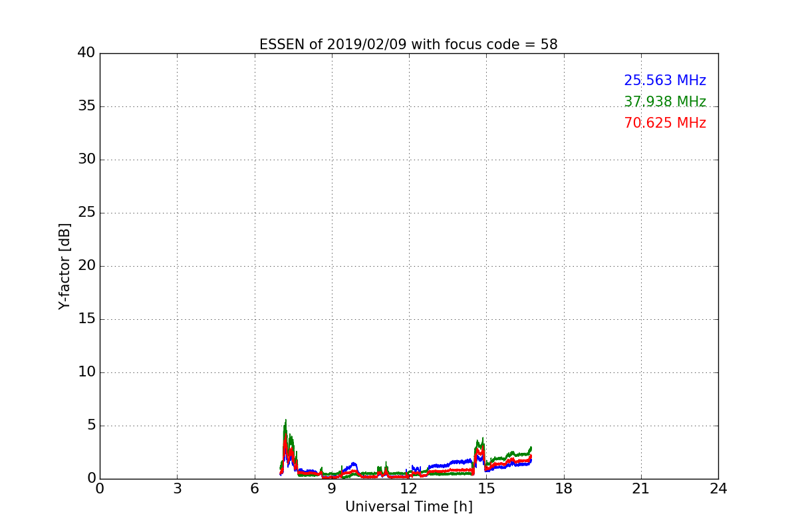Click the y-axis tick label 40
The height and width of the screenshot is (532, 798).
86,53
